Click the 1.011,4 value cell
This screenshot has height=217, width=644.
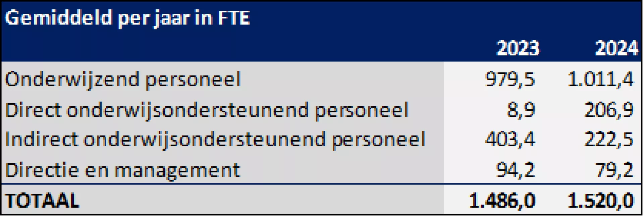(600, 80)
